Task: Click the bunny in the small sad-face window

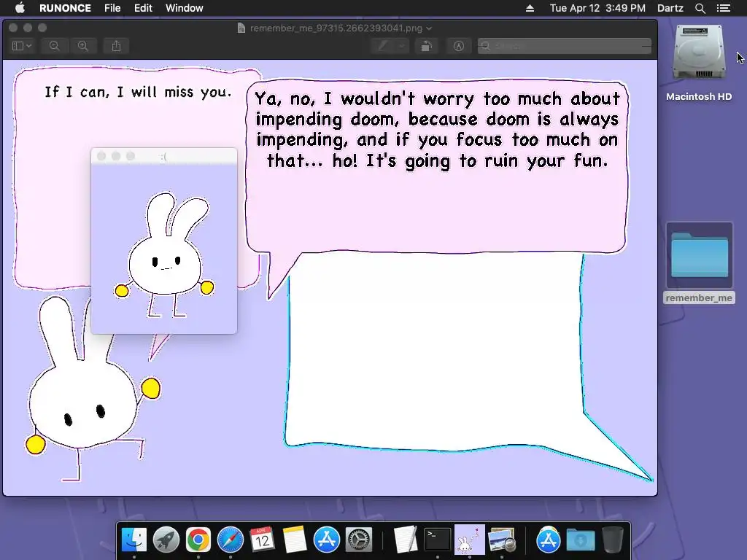Action: [x=164, y=254]
